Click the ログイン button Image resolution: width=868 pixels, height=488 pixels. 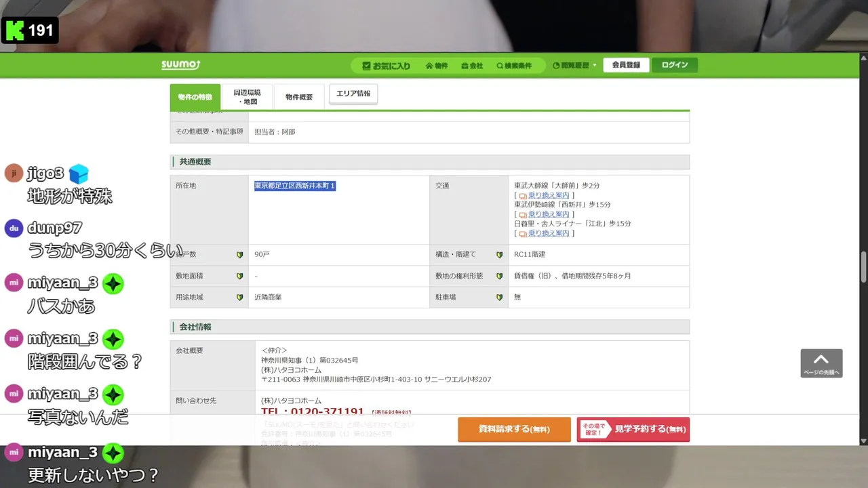pos(675,65)
